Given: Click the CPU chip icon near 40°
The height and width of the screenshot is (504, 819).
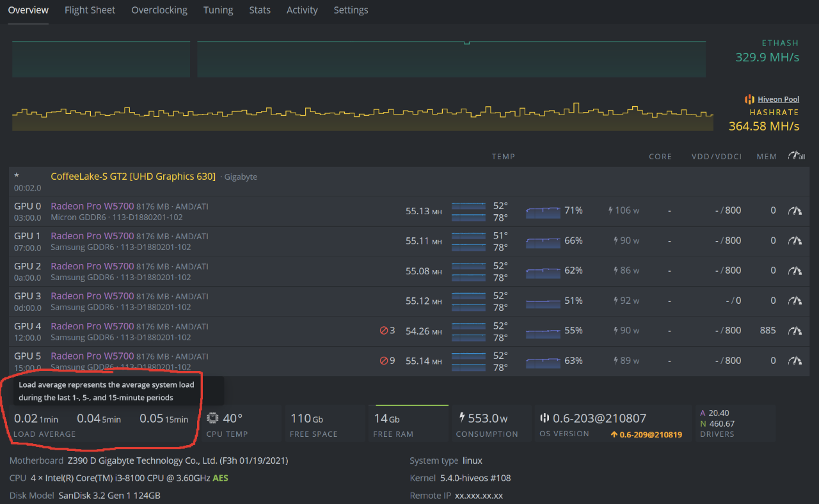Looking at the screenshot, I should pyautogui.click(x=212, y=418).
